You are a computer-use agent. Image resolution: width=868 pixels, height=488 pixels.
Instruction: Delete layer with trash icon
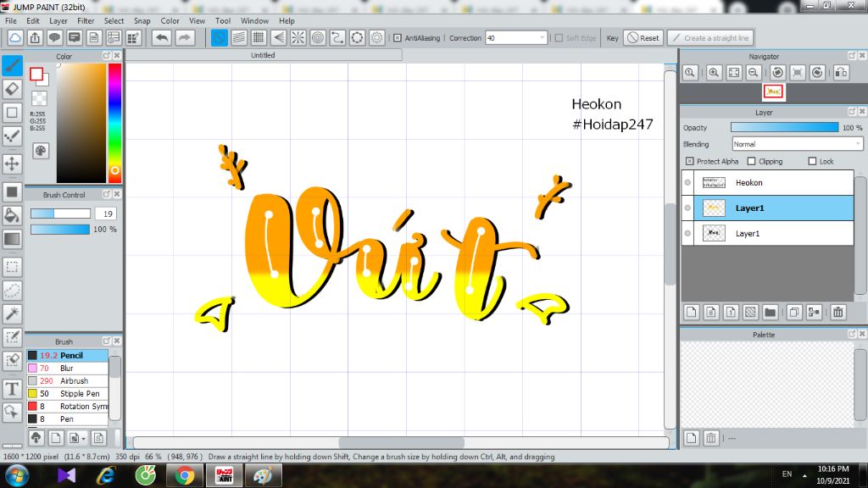tap(838, 312)
